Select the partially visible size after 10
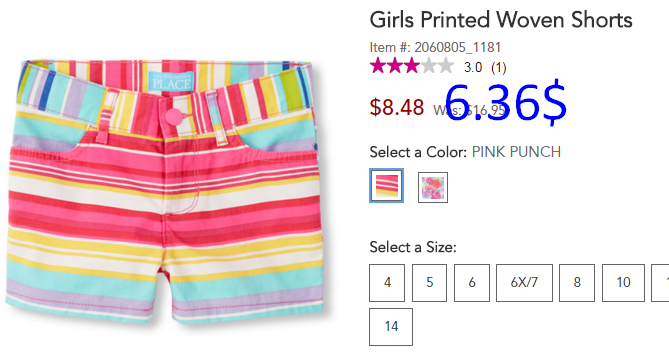This screenshot has width=669, height=363. pyautogui.click(x=660, y=283)
